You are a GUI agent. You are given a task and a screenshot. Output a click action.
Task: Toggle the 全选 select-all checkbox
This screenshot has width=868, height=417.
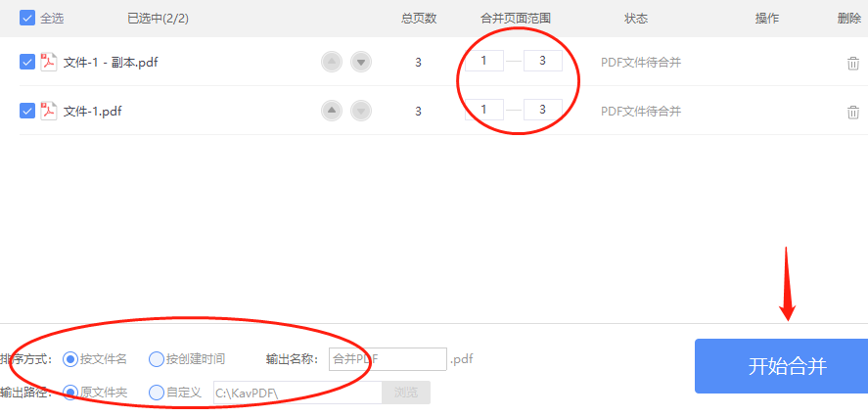27,18
